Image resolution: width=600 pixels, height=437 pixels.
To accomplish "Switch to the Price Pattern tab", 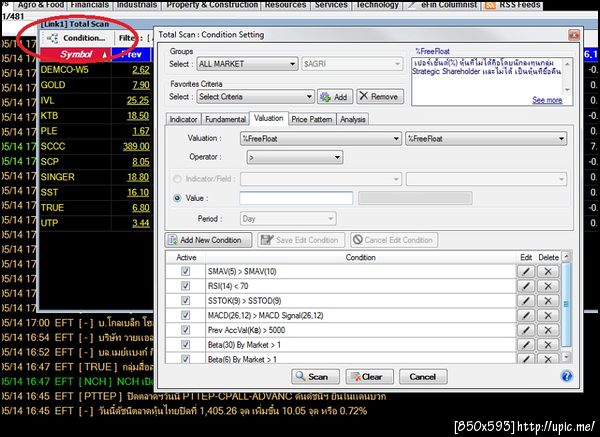I will [312, 119].
